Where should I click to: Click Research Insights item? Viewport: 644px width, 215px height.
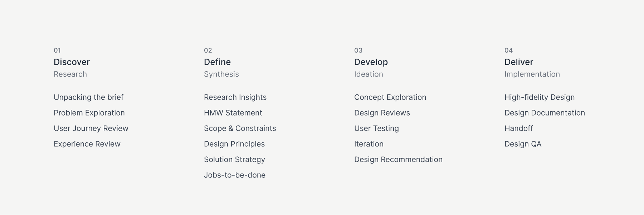(235, 97)
